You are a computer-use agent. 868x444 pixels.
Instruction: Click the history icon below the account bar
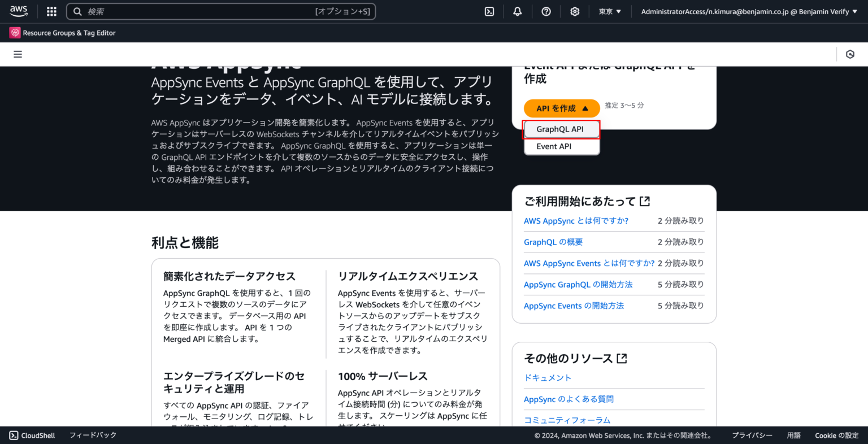[x=850, y=54]
